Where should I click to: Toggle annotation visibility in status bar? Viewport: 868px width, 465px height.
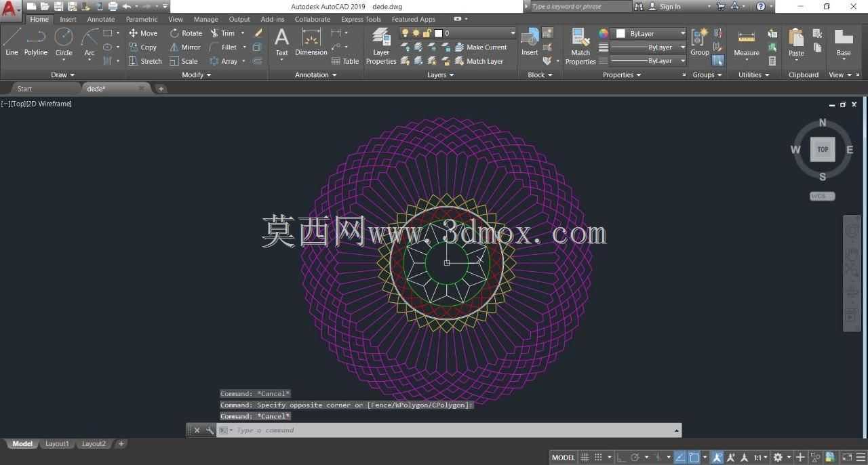[717, 458]
